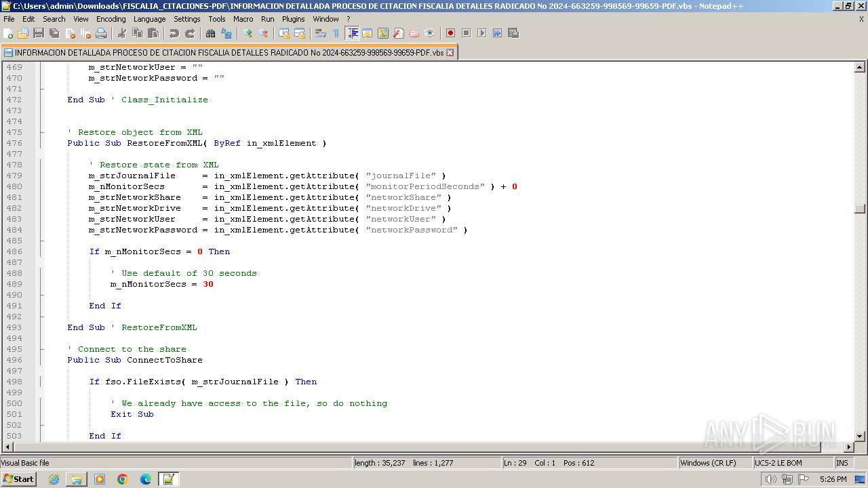Open Find dialog via the binoculars icon
The width and height of the screenshot is (868, 488).
pyautogui.click(x=211, y=33)
